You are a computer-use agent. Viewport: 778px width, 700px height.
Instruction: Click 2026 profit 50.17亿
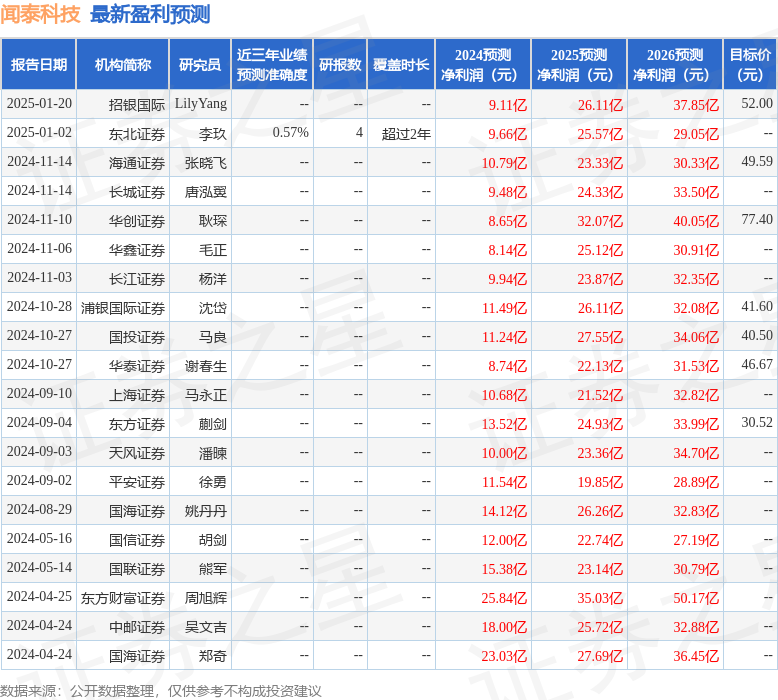(x=696, y=598)
